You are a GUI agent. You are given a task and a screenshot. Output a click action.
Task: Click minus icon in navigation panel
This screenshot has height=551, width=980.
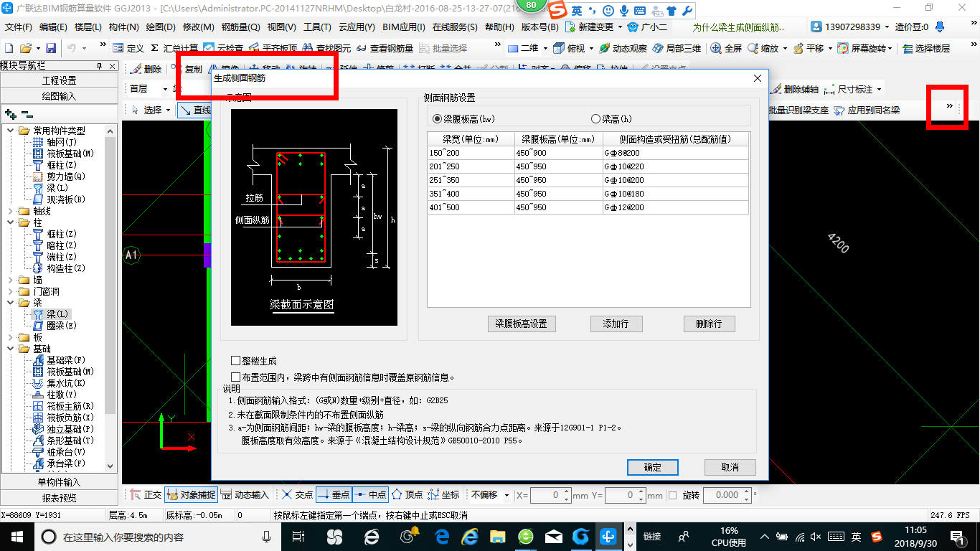pyautogui.click(x=27, y=114)
